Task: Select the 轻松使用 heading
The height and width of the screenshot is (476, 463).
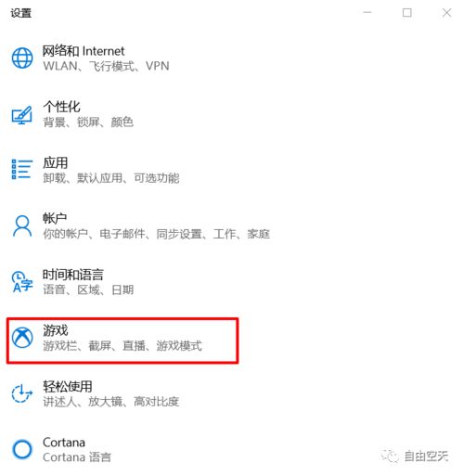Action: [x=68, y=386]
